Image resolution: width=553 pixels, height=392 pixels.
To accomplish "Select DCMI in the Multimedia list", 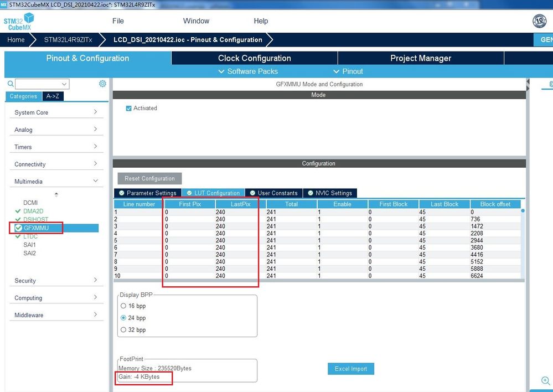I will (x=30, y=203).
